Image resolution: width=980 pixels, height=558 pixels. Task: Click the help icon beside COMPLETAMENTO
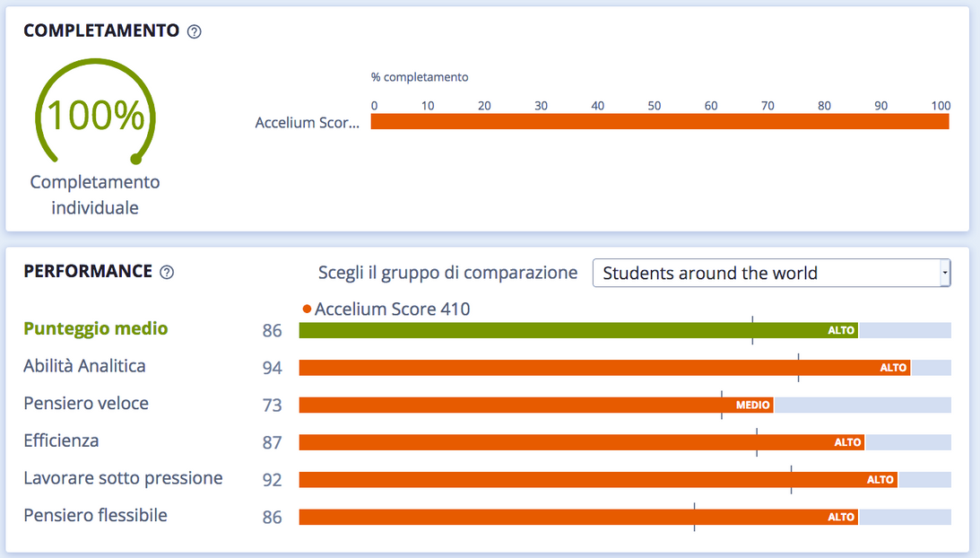tap(195, 31)
